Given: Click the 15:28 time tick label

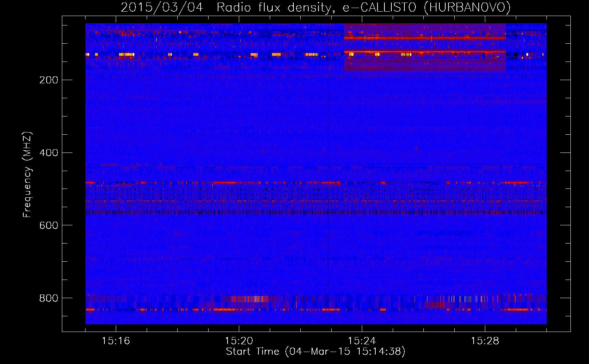Looking at the screenshot, I should click(485, 341).
